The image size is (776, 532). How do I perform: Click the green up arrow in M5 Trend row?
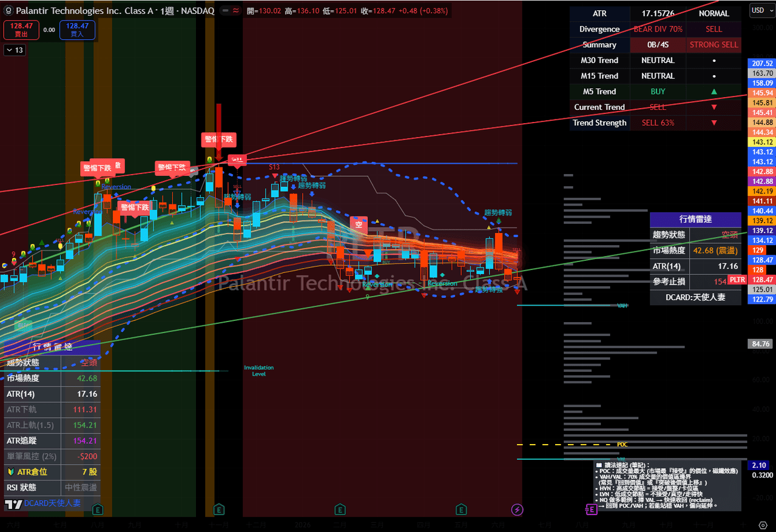click(714, 92)
